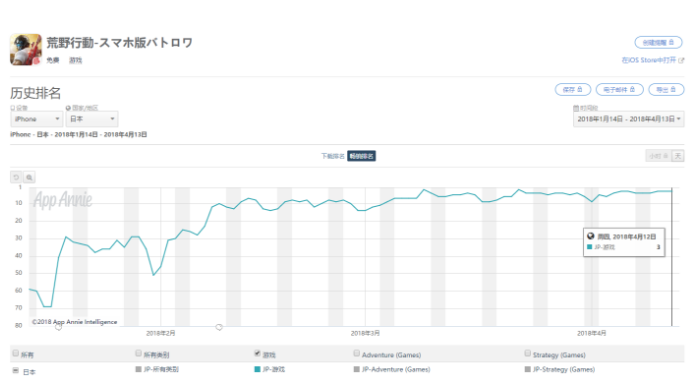700x384 pixels.
Task: Select the 天 daily granularity tab
Action: [x=678, y=156]
